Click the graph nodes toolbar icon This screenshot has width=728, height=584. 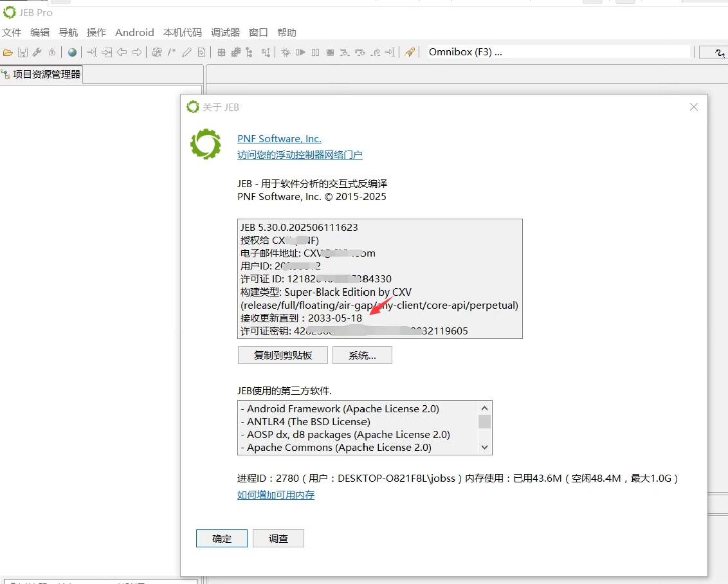tap(266, 53)
